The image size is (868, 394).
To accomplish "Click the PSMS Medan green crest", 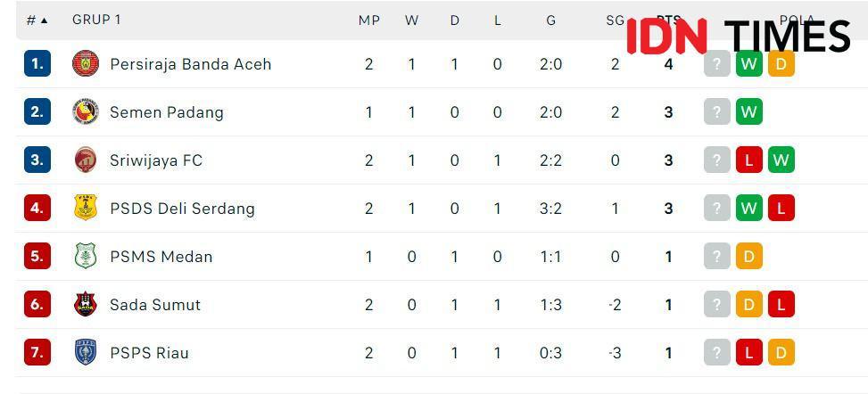I will 86,256.
